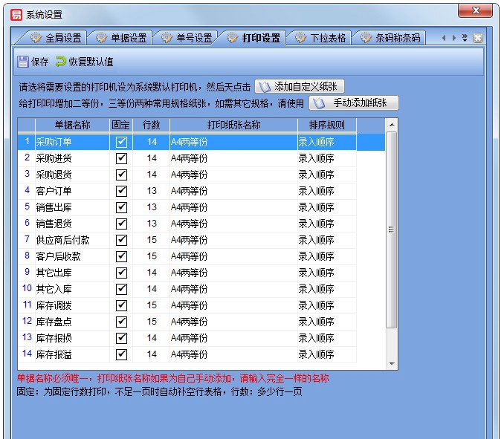
Task: Click table scrollbar up arrow
Action: tap(392, 125)
